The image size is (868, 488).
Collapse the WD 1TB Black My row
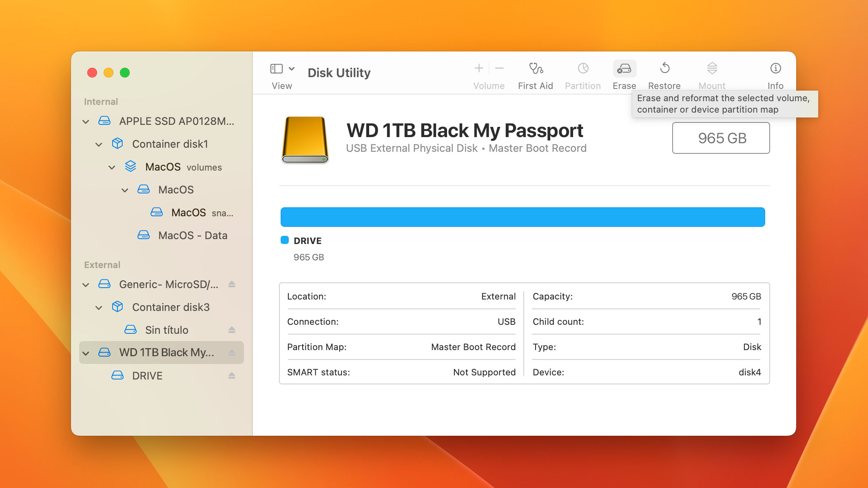pyautogui.click(x=86, y=353)
